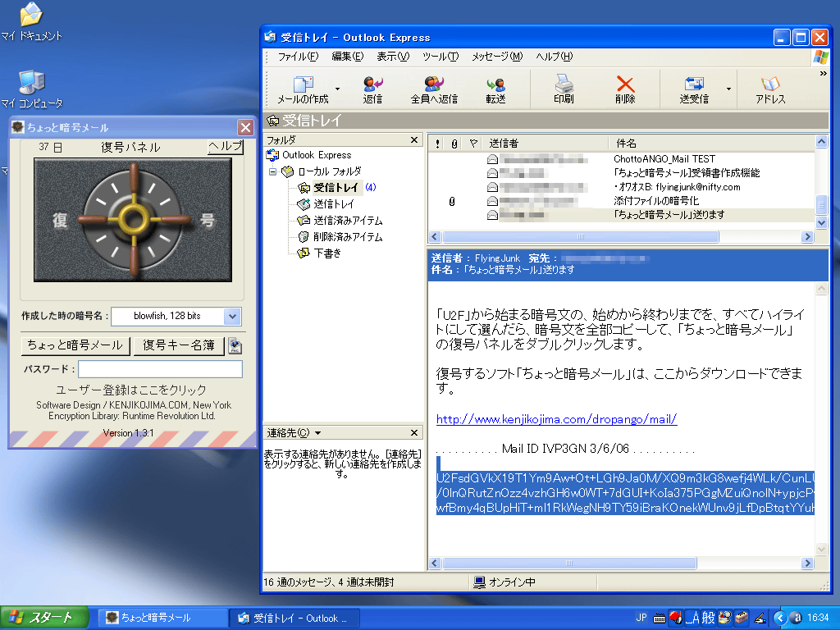Screen dimensions: 840x630
Task: Click the 削除 (Delete) red X icon
Action: 625,89
